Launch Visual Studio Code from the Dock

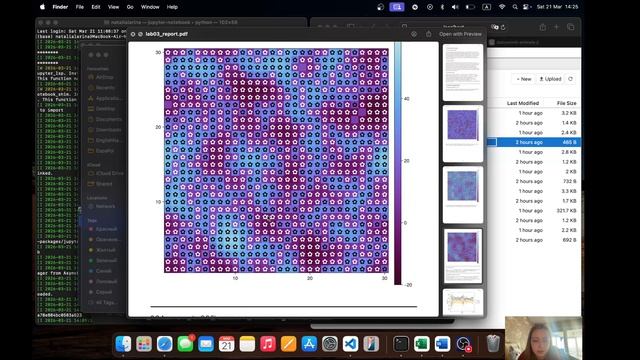click(x=351, y=344)
